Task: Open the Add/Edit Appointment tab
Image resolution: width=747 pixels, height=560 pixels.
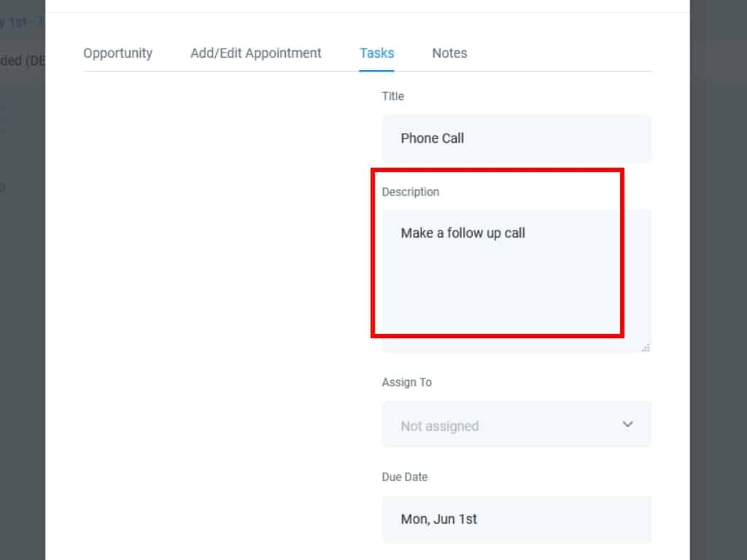Action: 255,53
